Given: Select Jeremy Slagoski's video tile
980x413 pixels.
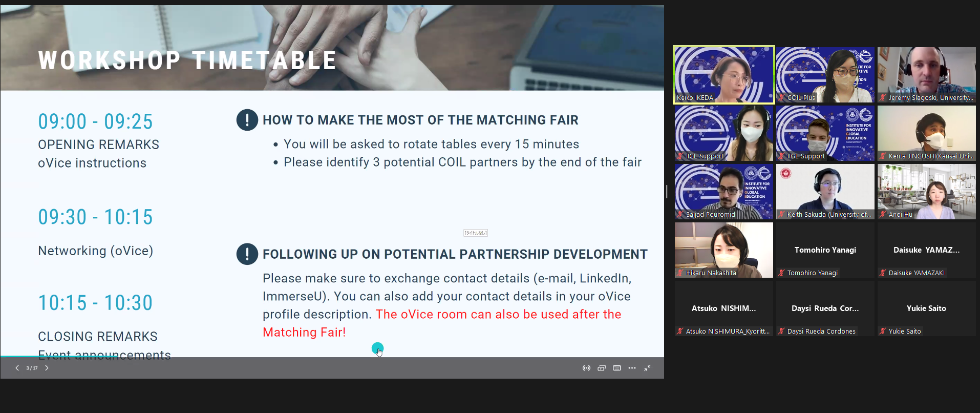Looking at the screenshot, I should pos(926,75).
